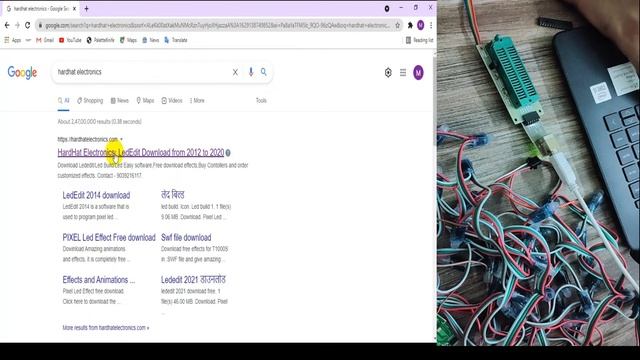This screenshot has height=360, width=640.
Task: Submit search with magnifier icon
Action: (x=264, y=72)
